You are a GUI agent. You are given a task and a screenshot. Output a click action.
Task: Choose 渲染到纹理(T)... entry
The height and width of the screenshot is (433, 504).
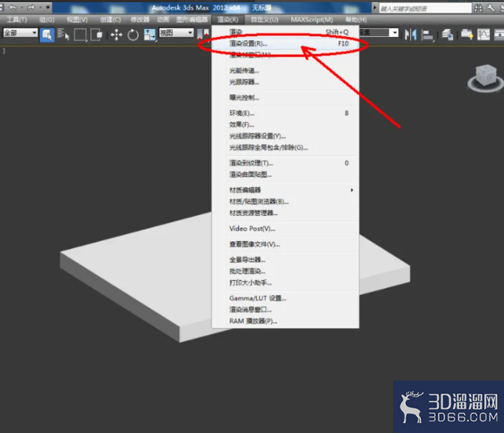(x=285, y=163)
